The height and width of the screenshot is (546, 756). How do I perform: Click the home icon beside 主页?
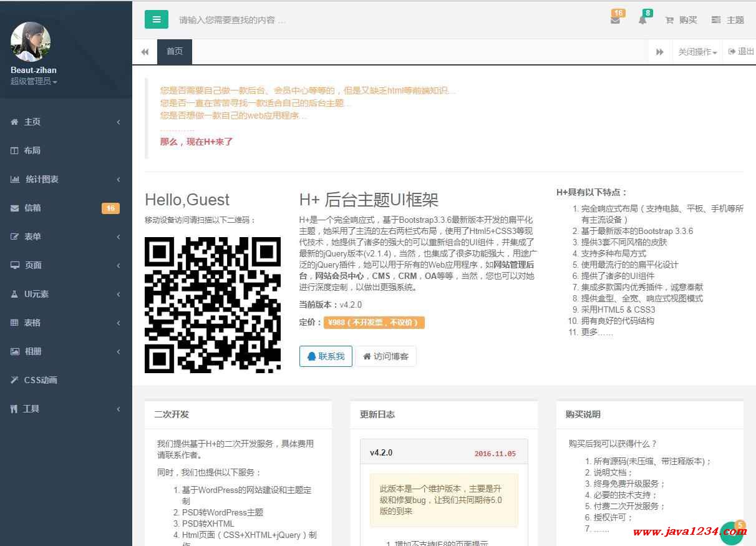(x=14, y=122)
